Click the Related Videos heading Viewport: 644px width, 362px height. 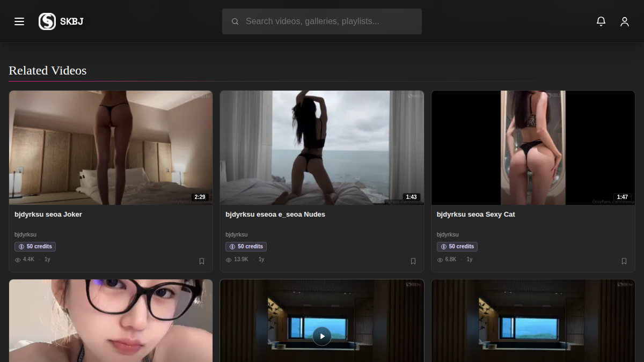pos(48,70)
